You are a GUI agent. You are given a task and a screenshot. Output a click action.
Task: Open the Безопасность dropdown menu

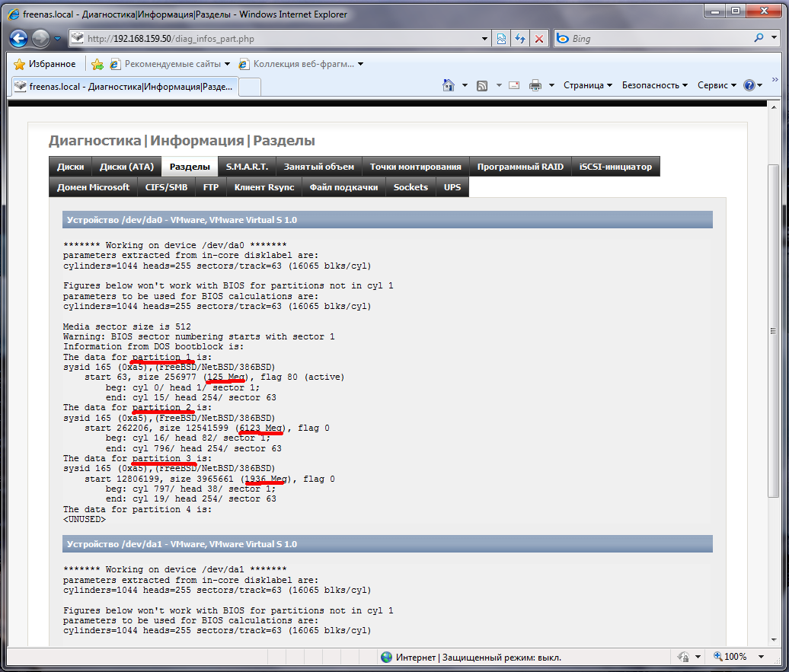coord(654,85)
